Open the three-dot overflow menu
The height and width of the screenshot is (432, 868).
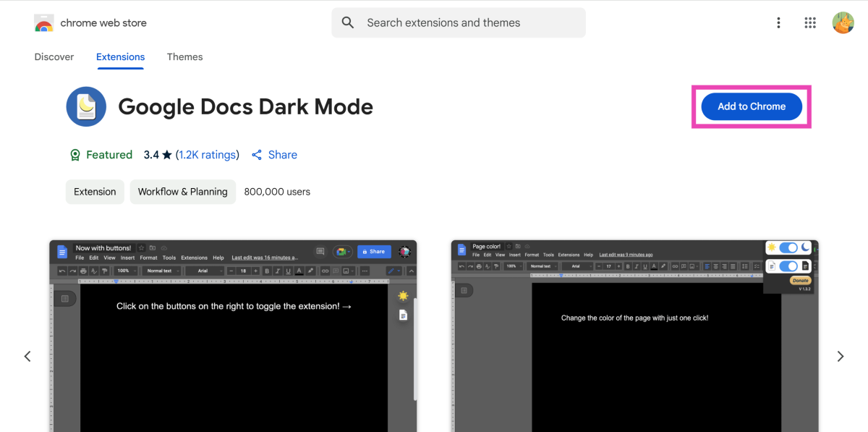778,22
